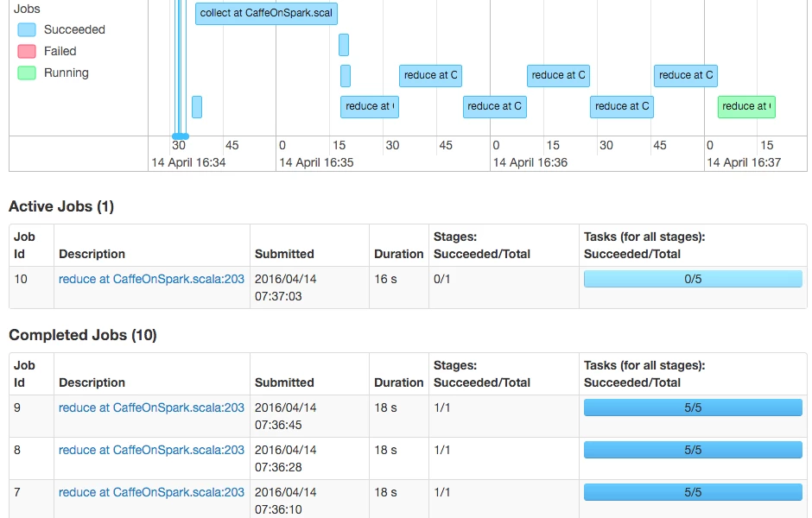Open the job 7 reduce at CaffeOnSpark.scala:203 link

[x=151, y=493]
